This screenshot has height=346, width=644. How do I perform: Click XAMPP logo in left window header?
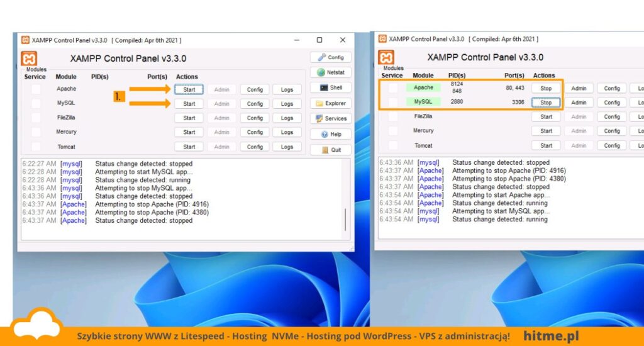point(29,59)
